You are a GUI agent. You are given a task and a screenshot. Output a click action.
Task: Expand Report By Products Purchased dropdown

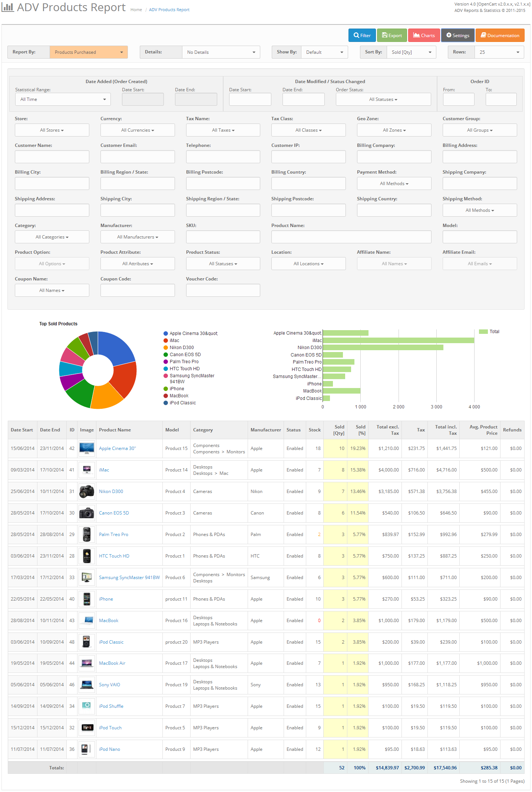(x=89, y=52)
